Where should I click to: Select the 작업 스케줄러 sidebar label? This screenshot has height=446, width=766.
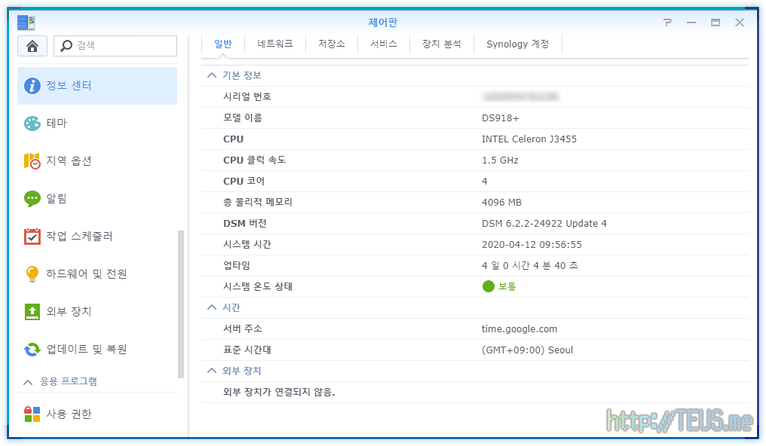point(80,236)
